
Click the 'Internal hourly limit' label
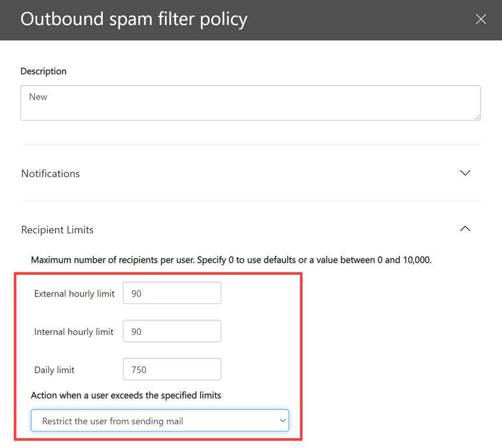(73, 332)
